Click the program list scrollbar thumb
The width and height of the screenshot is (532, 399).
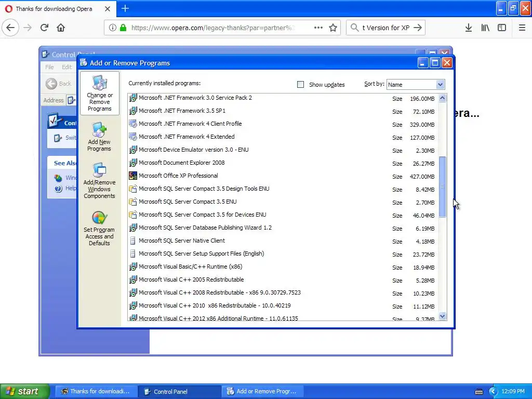pos(442,187)
